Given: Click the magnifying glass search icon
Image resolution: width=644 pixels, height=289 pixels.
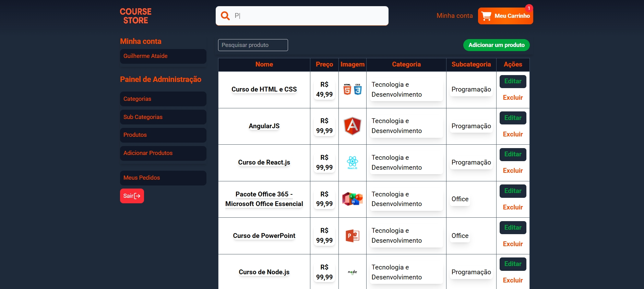Looking at the screenshot, I should tap(225, 16).
